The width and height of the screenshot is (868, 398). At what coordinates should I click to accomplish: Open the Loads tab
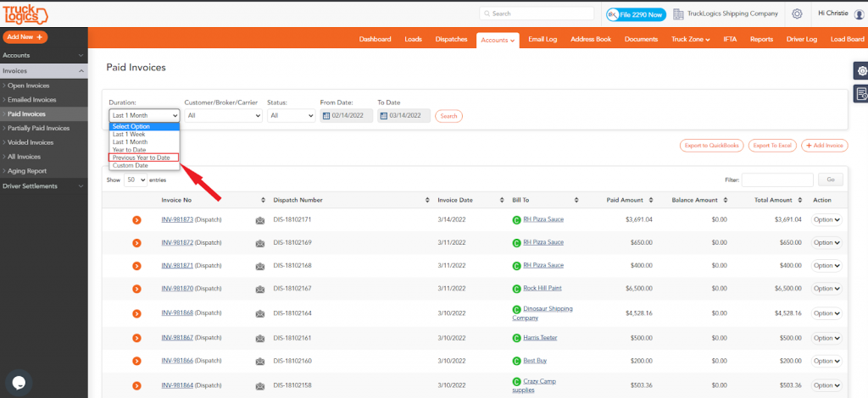pyautogui.click(x=413, y=39)
